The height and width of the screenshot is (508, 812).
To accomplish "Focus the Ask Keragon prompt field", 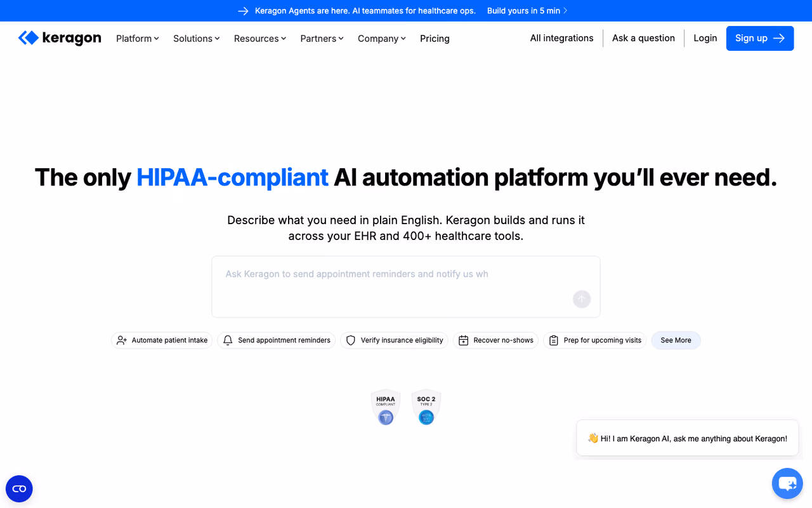I will click(406, 287).
